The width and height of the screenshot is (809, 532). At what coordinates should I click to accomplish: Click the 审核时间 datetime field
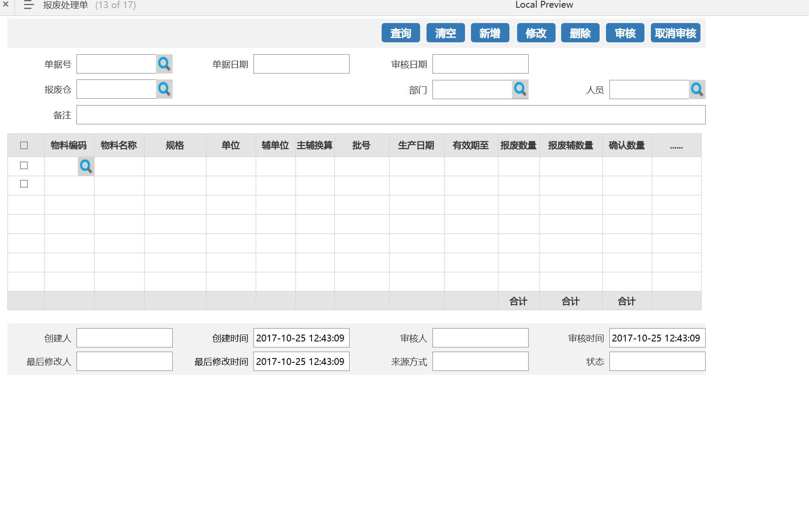tap(657, 338)
